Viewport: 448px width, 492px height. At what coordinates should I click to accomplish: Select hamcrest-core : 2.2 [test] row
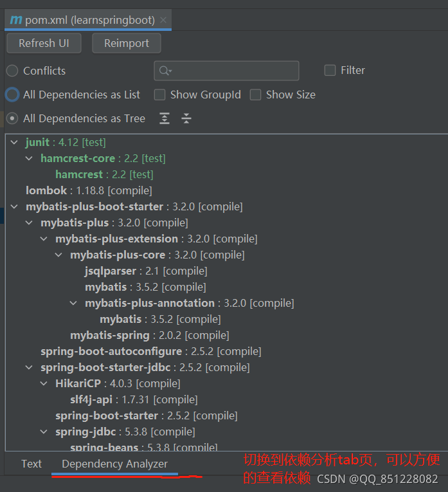(103, 158)
